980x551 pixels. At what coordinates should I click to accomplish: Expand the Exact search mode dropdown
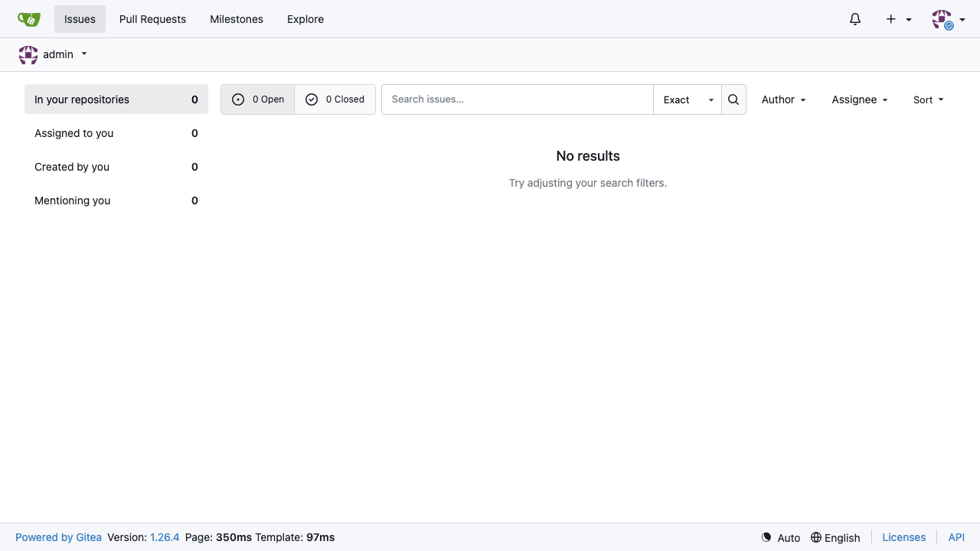[688, 99]
